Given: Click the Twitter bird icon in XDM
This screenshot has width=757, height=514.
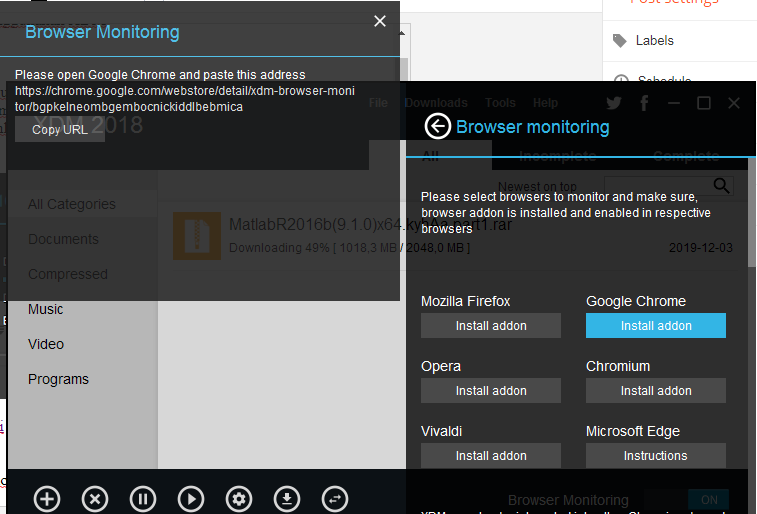Looking at the screenshot, I should coord(614,103).
